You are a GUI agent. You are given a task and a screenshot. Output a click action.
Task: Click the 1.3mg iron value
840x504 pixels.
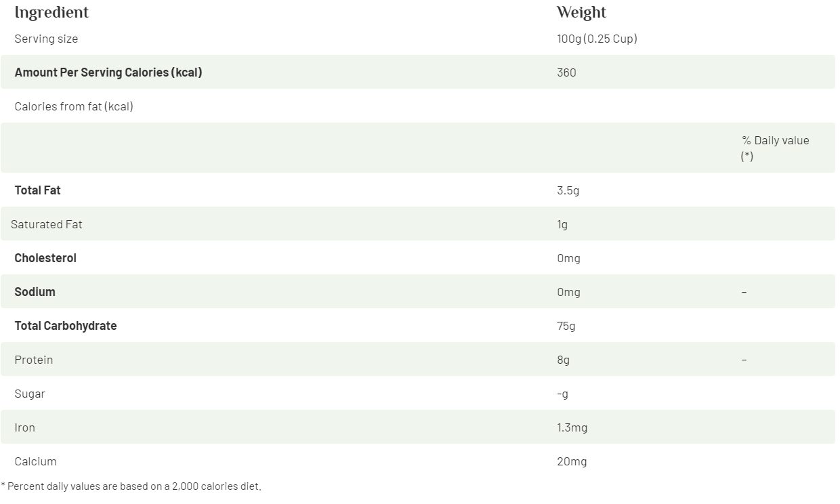coord(572,427)
